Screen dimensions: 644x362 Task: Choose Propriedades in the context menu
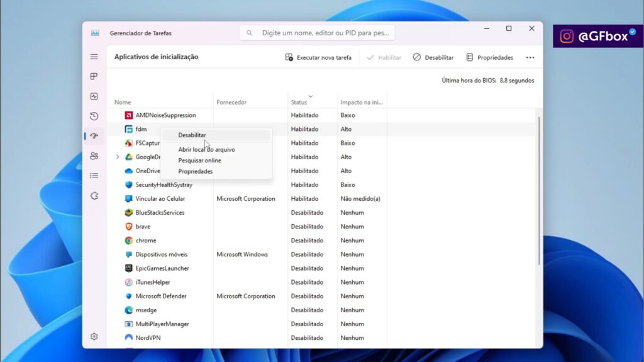pos(196,171)
